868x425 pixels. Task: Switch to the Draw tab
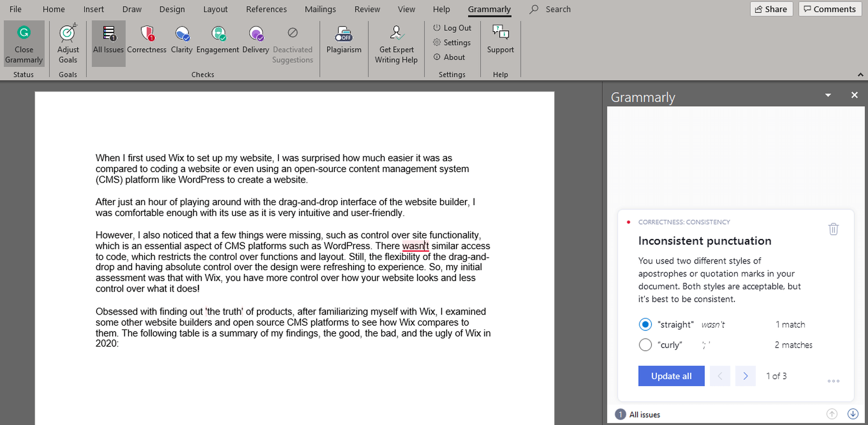tap(132, 9)
